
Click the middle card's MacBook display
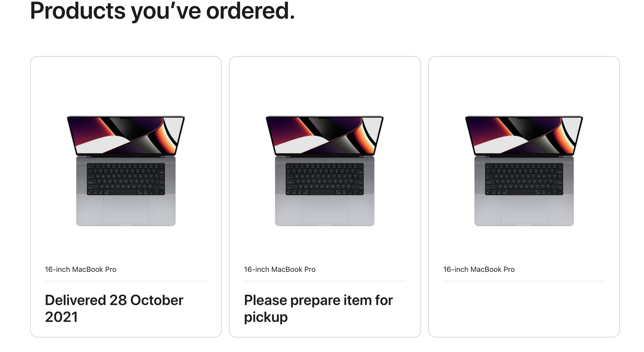click(x=325, y=135)
